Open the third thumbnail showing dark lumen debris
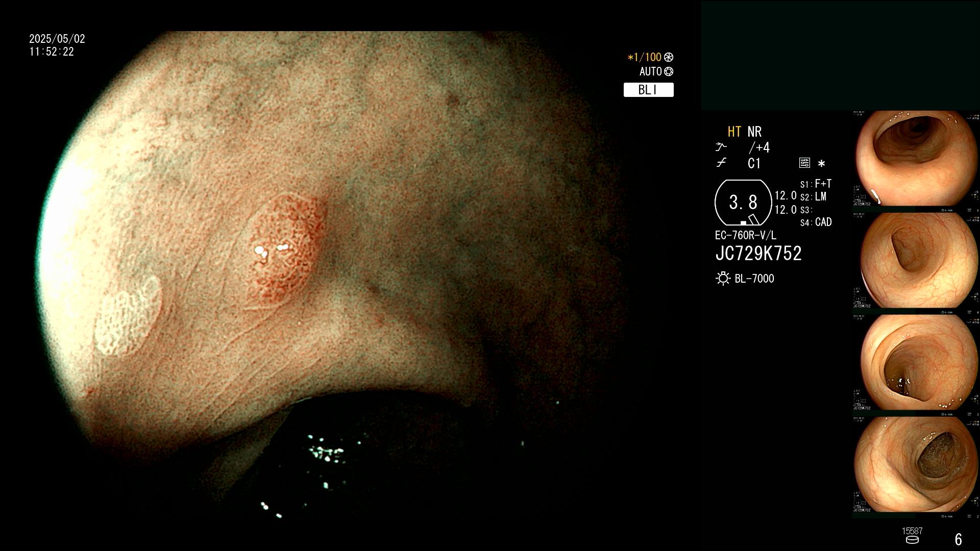This screenshot has height=551, width=980. coord(916,363)
